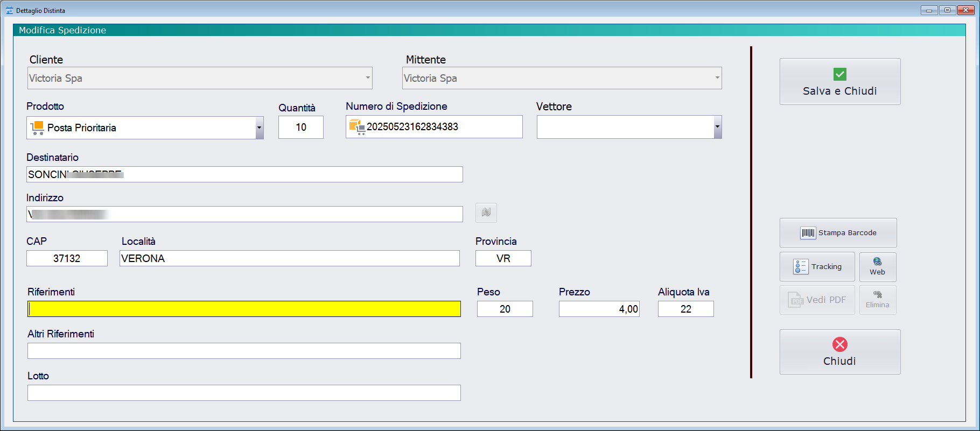This screenshot has width=980, height=431.
Task: Focus the Prezzo field
Action: [599, 309]
